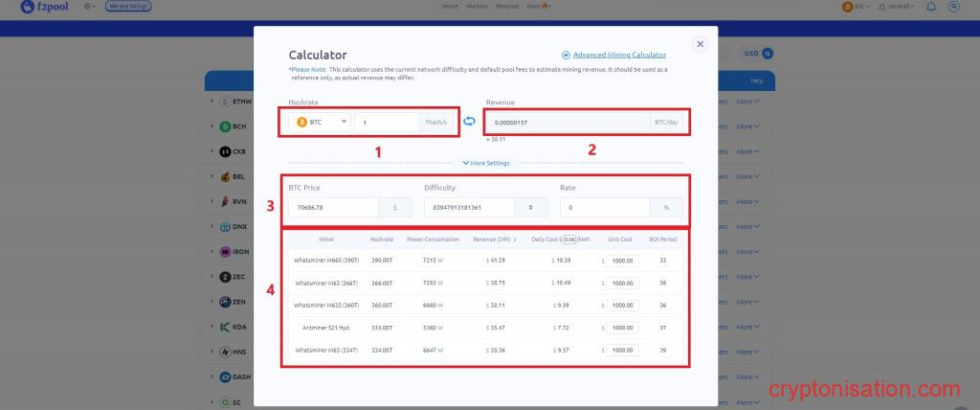Click the swap arrows between Hashrate and Revenue
Screen dimensions: 980x410
pyautogui.click(x=469, y=122)
